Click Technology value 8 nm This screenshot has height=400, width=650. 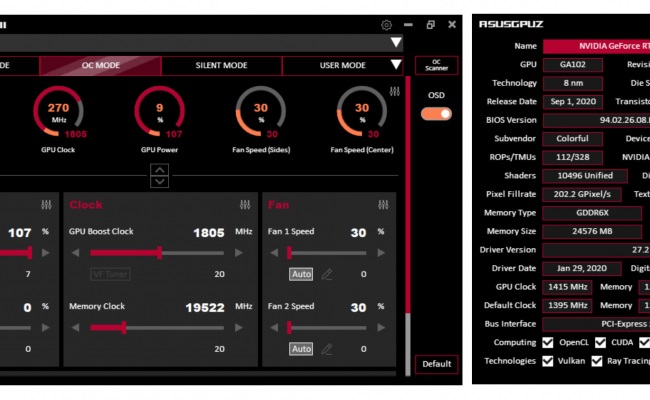pos(572,83)
